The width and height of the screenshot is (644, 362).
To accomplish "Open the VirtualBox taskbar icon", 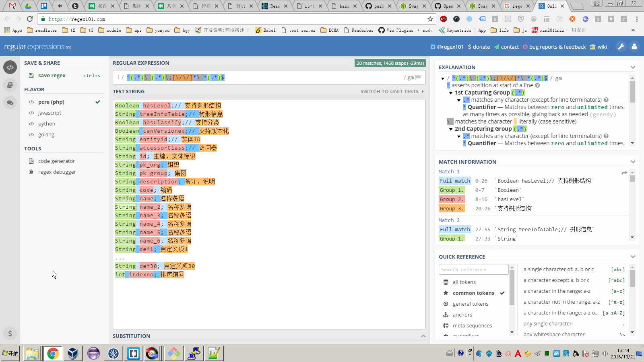I will pyautogui.click(x=73, y=354).
